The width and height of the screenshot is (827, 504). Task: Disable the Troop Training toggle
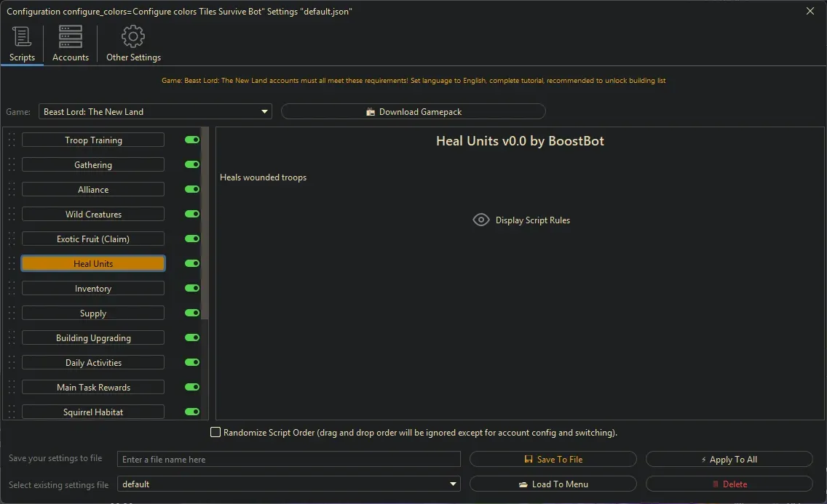(x=192, y=140)
